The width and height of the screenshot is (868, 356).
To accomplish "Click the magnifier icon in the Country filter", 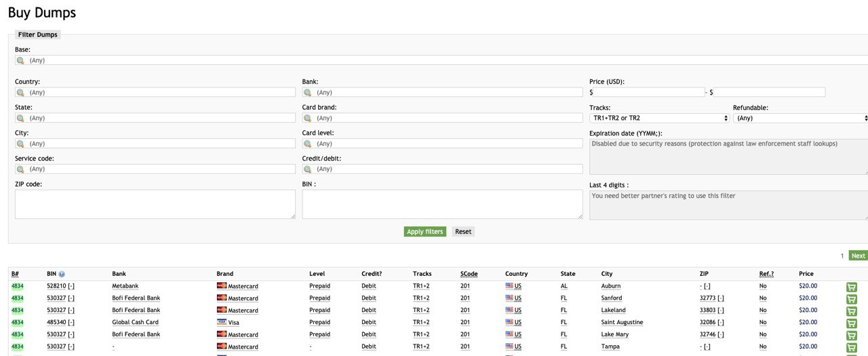I will (x=20, y=92).
